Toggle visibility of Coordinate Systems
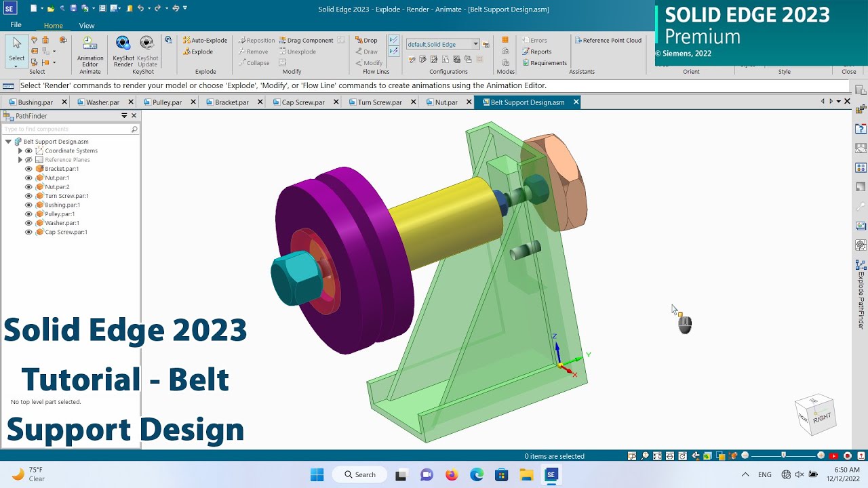Screen dimensions: 868x488 click(x=28, y=150)
